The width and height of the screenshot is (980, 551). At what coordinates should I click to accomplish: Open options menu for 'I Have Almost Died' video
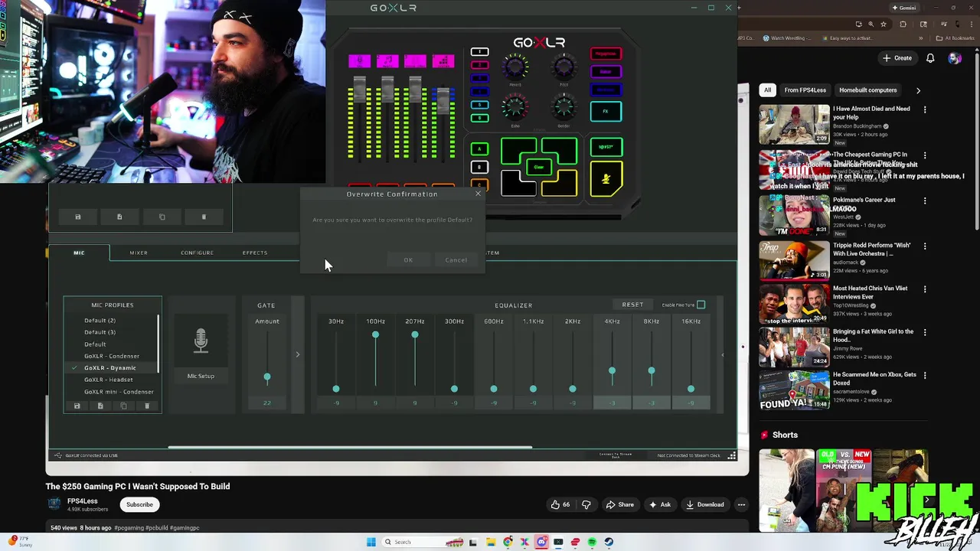coord(925,109)
